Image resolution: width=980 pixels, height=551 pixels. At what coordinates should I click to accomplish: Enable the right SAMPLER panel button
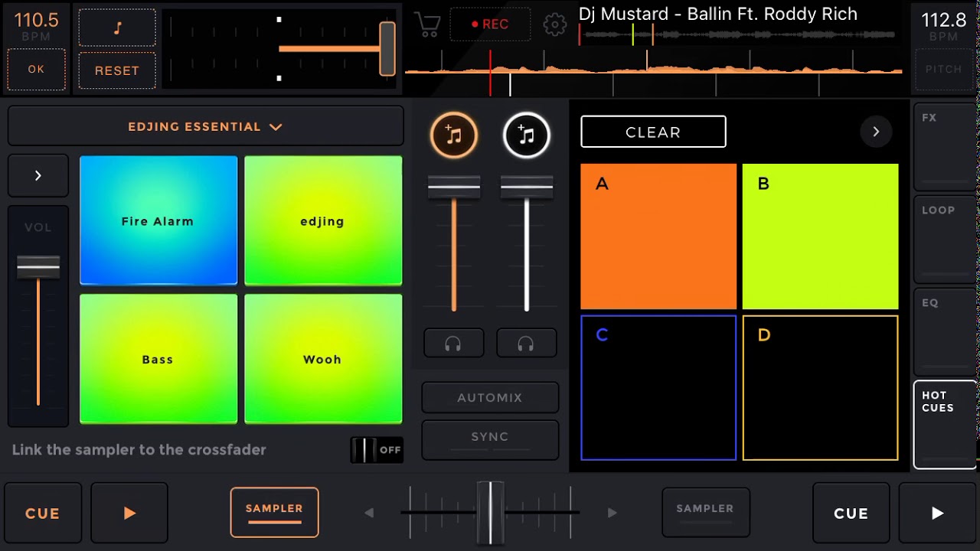pos(705,512)
